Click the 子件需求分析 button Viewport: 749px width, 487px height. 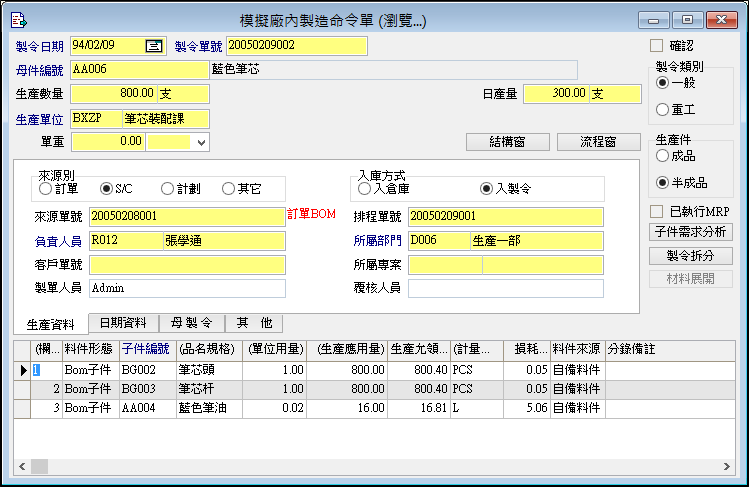click(690, 232)
